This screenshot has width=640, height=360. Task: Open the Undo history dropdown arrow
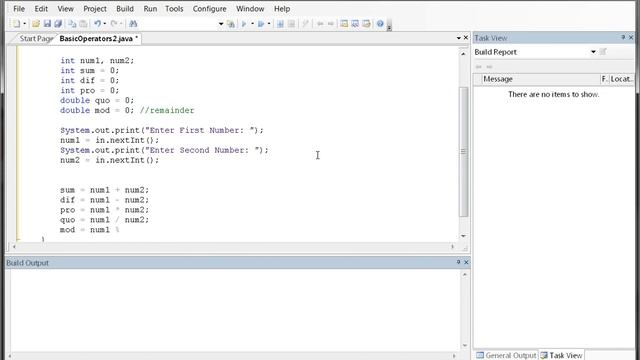(x=105, y=24)
